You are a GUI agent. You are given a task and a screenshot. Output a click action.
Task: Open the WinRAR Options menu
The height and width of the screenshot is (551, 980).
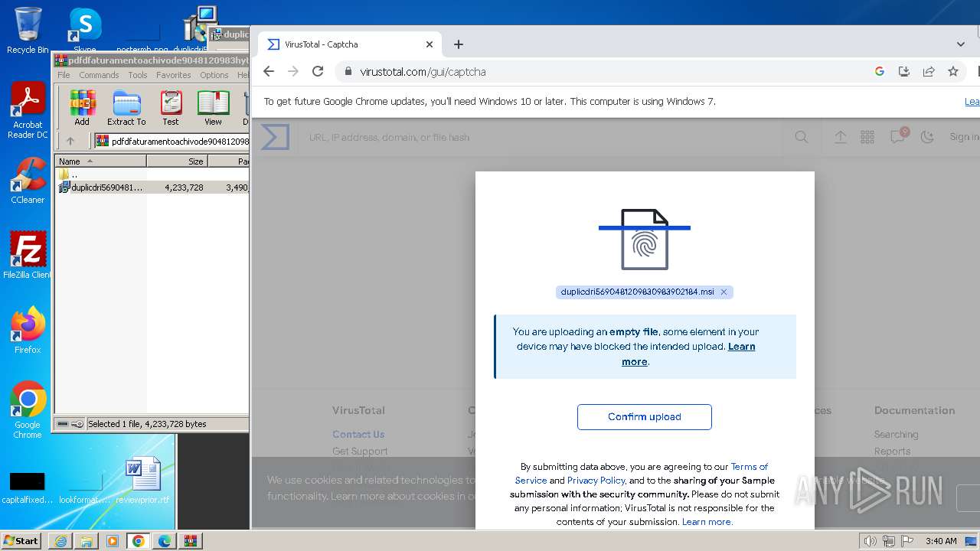point(214,75)
